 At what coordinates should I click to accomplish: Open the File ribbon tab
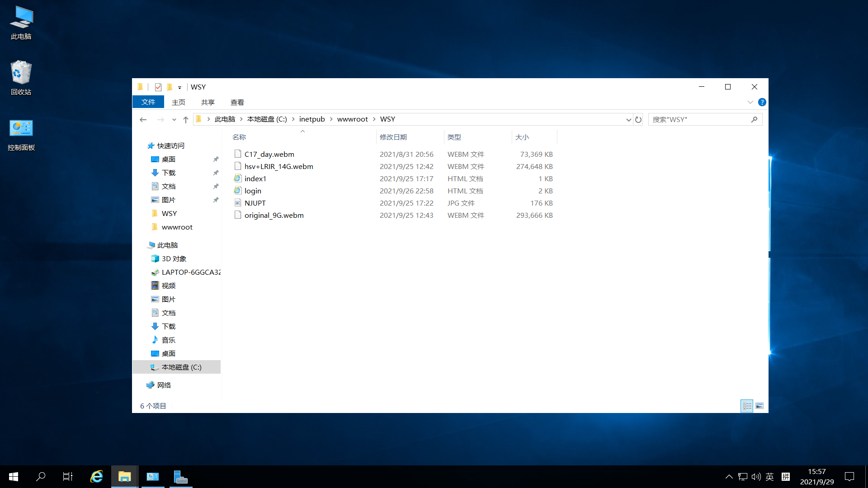coord(148,102)
